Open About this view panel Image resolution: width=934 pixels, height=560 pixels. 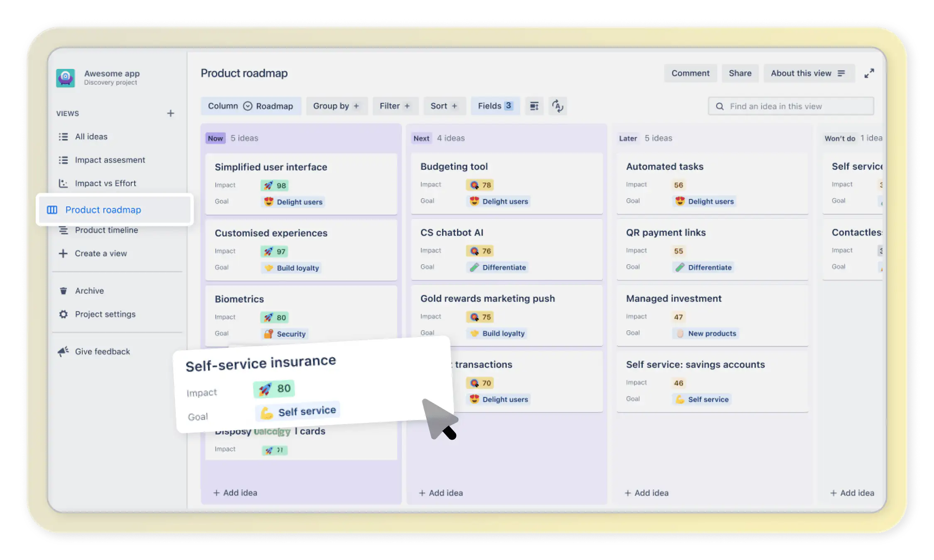coord(809,73)
